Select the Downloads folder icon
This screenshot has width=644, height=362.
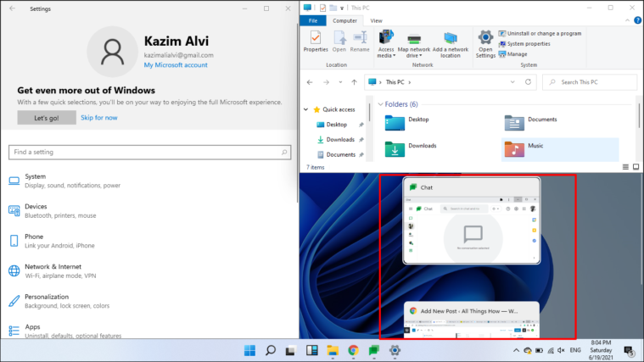(x=395, y=149)
